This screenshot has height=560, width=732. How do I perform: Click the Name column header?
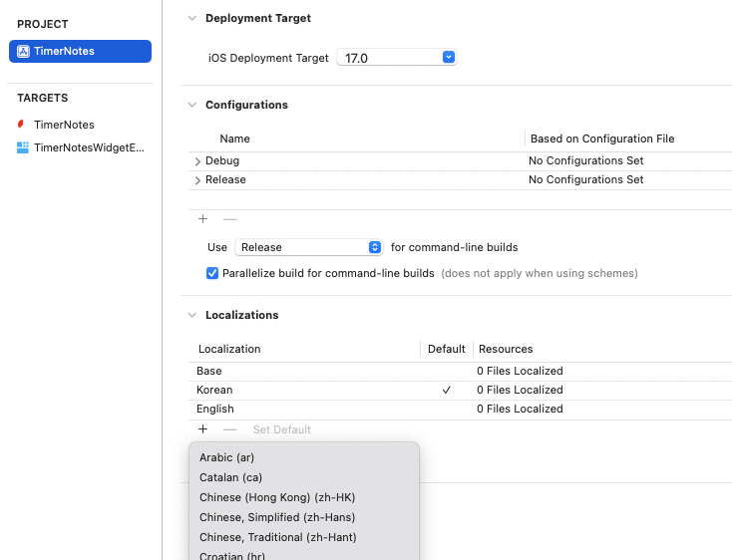pyautogui.click(x=234, y=139)
